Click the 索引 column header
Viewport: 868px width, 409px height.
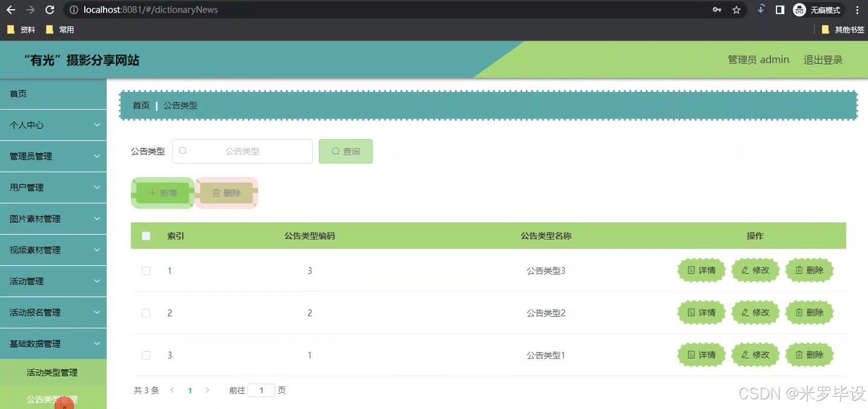pos(175,236)
